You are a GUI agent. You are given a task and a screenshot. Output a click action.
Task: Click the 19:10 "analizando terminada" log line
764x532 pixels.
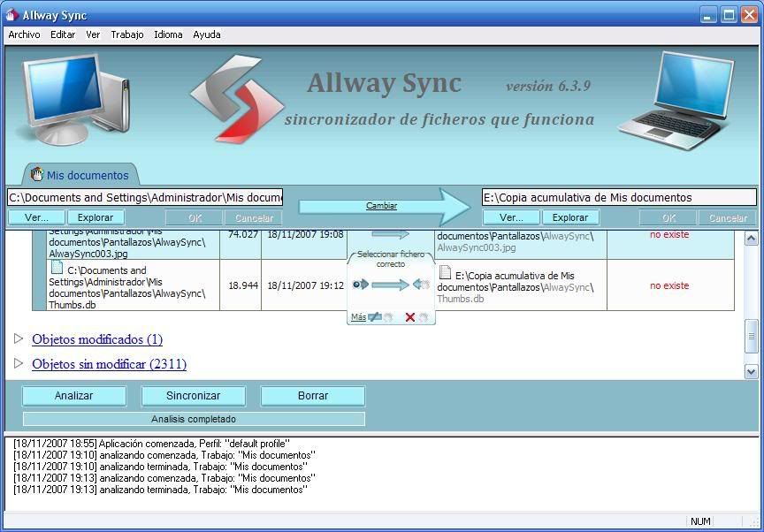(160, 467)
